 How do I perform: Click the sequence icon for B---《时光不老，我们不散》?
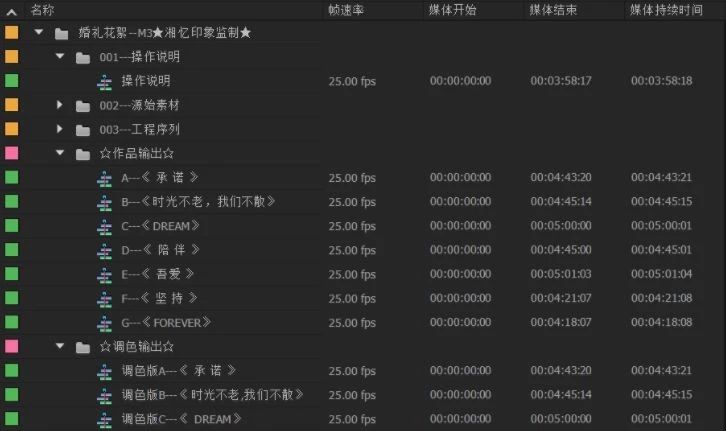[105, 202]
